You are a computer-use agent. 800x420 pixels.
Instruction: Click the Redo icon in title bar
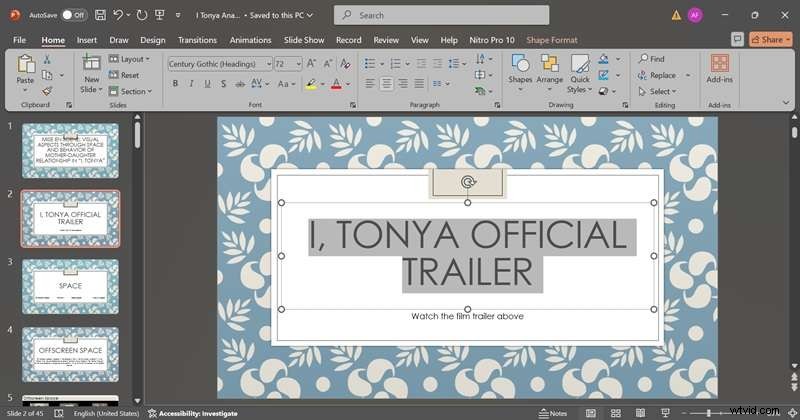[x=142, y=15]
